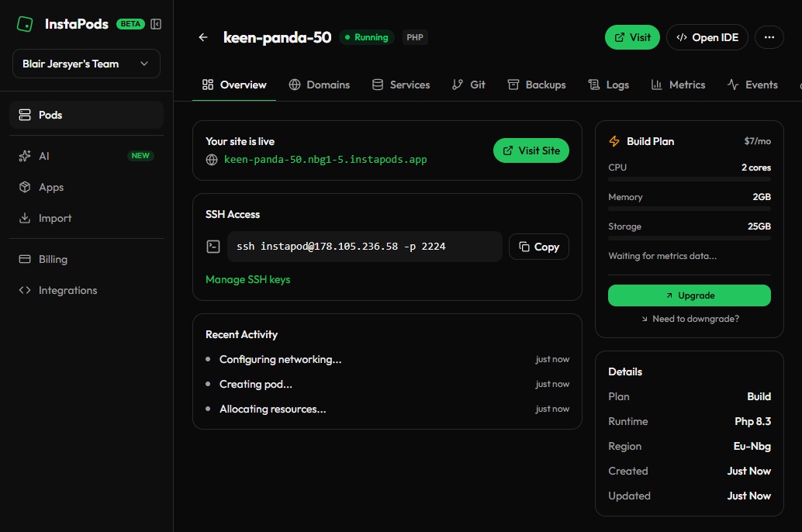Expand the Blair Jersyer's Team selector

[86, 64]
